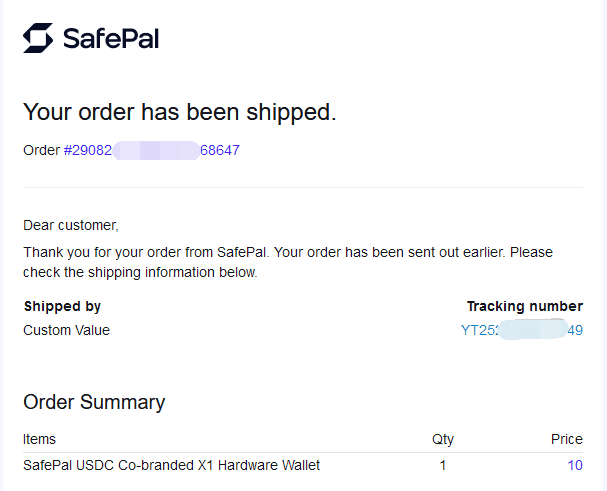Click the divider line below the order number
The height and width of the screenshot is (491, 607).
click(x=303, y=187)
